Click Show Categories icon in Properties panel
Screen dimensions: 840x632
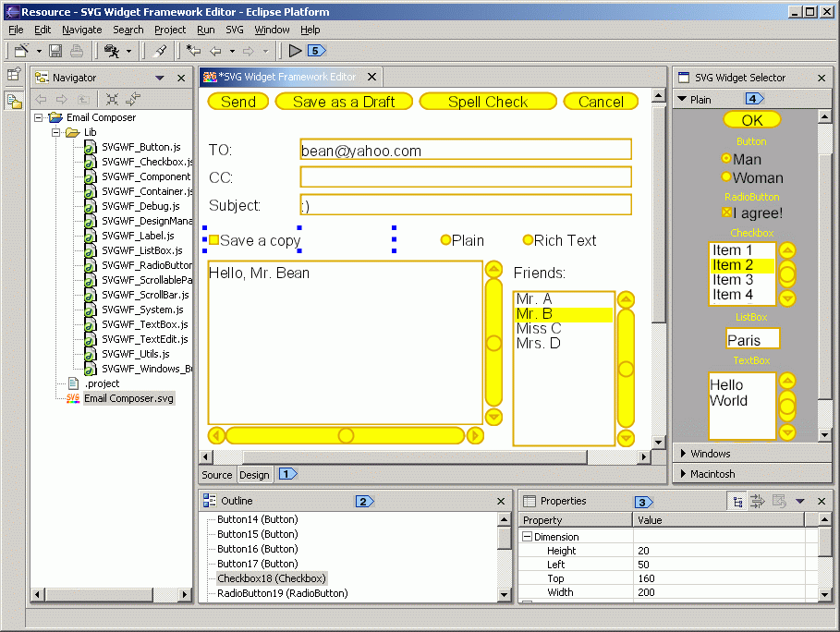click(737, 501)
